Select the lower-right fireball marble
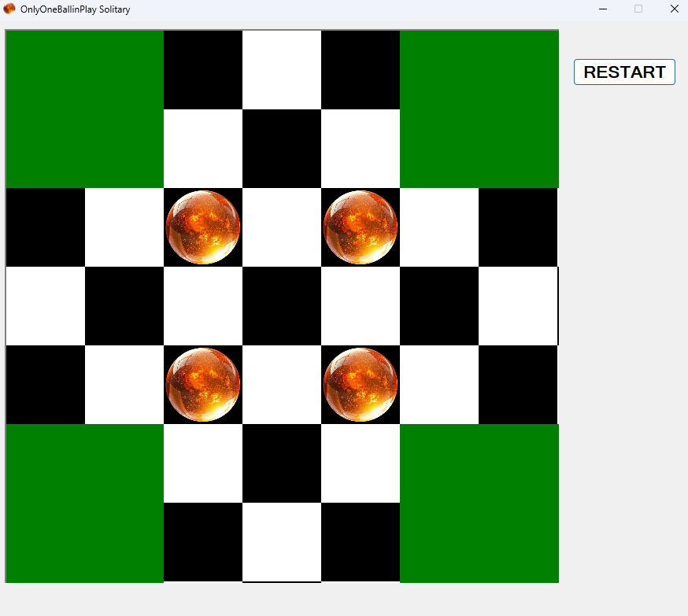This screenshot has width=688, height=616. [361, 385]
